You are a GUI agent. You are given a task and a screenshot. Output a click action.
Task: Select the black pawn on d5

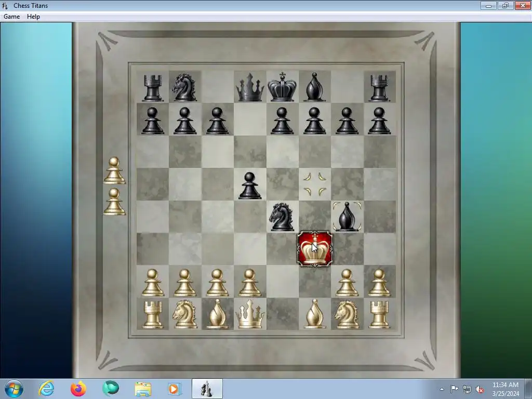250,185
